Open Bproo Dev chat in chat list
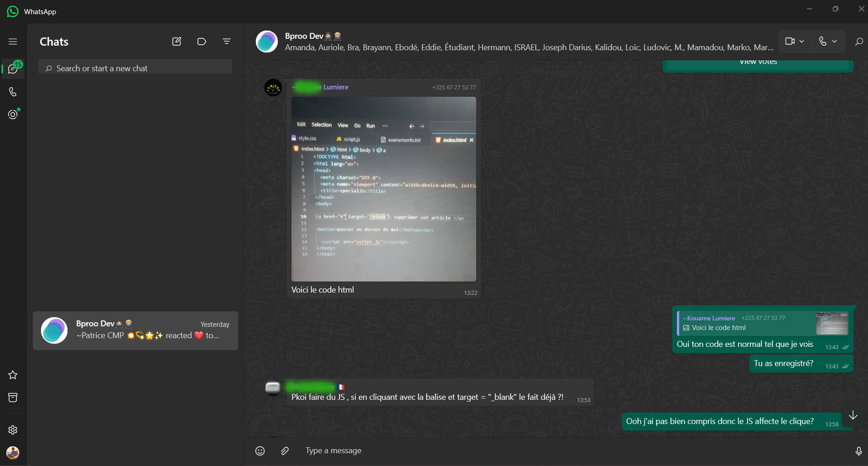The width and height of the screenshot is (868, 466). click(135, 330)
